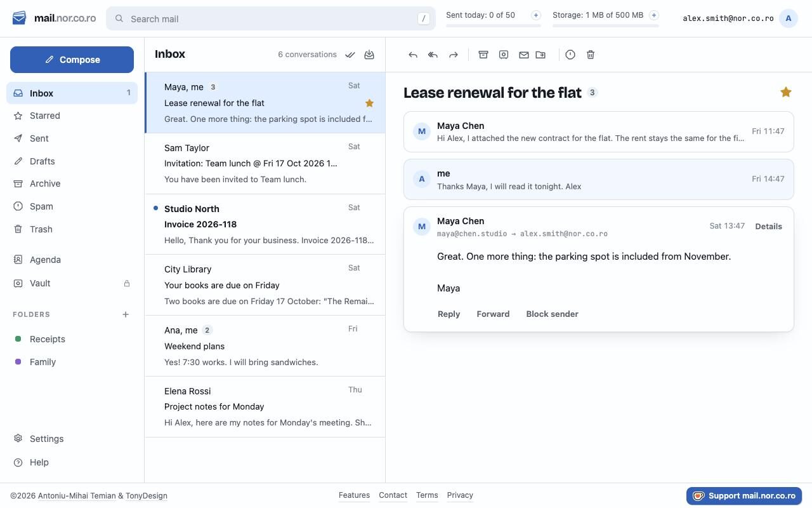812x508 pixels.
Task: Open the Trash folder in sidebar
Action: (x=72, y=229)
